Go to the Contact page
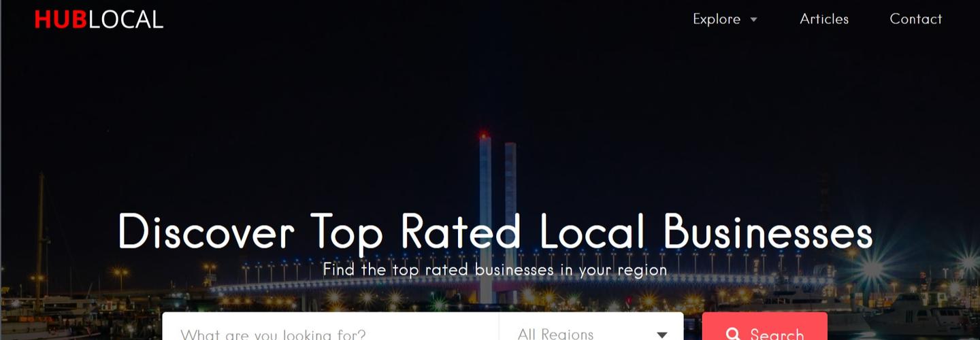The image size is (980, 340). pos(916,19)
